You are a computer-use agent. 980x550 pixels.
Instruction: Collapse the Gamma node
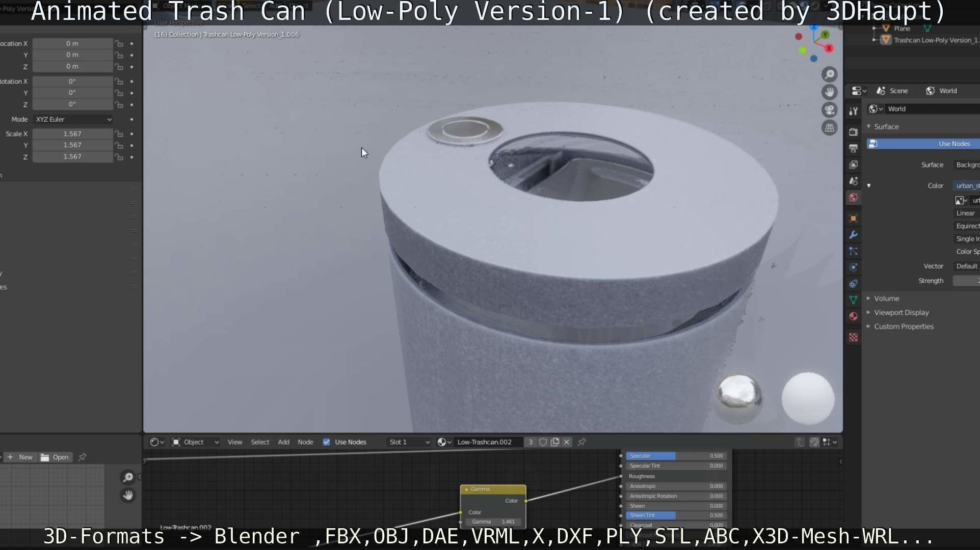point(466,489)
